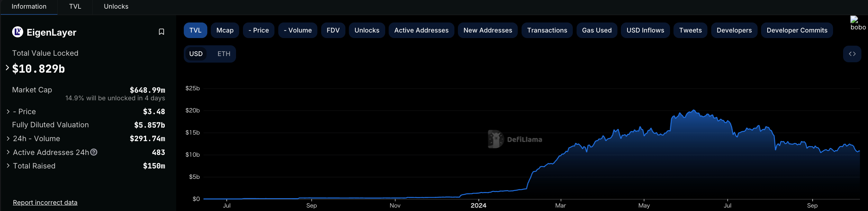Toggle the Active Addresses chart series
The height and width of the screenshot is (211, 868).
[421, 30]
